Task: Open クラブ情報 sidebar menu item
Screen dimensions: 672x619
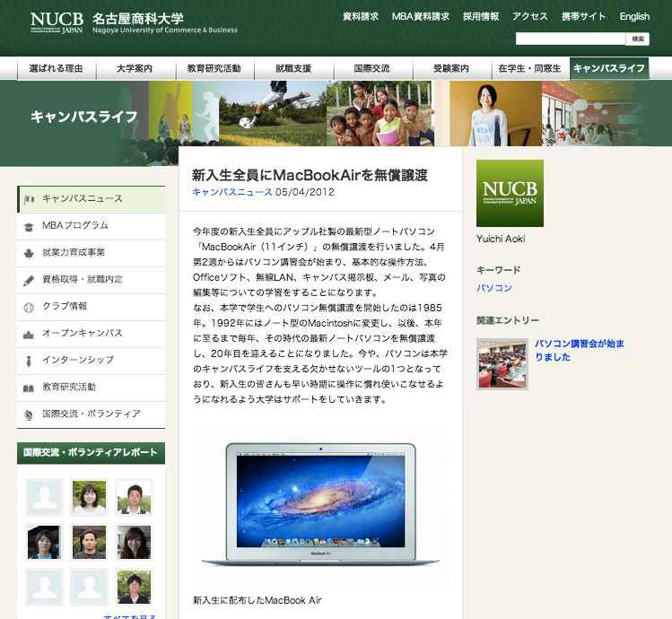Action: click(x=91, y=307)
